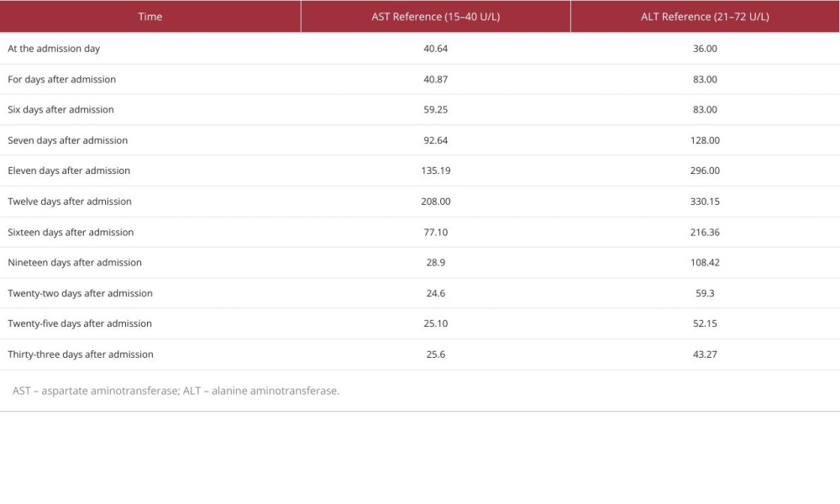Select 'Twelve days after admission' label
Screen dimensions: 840x504
pyautogui.click(x=70, y=202)
